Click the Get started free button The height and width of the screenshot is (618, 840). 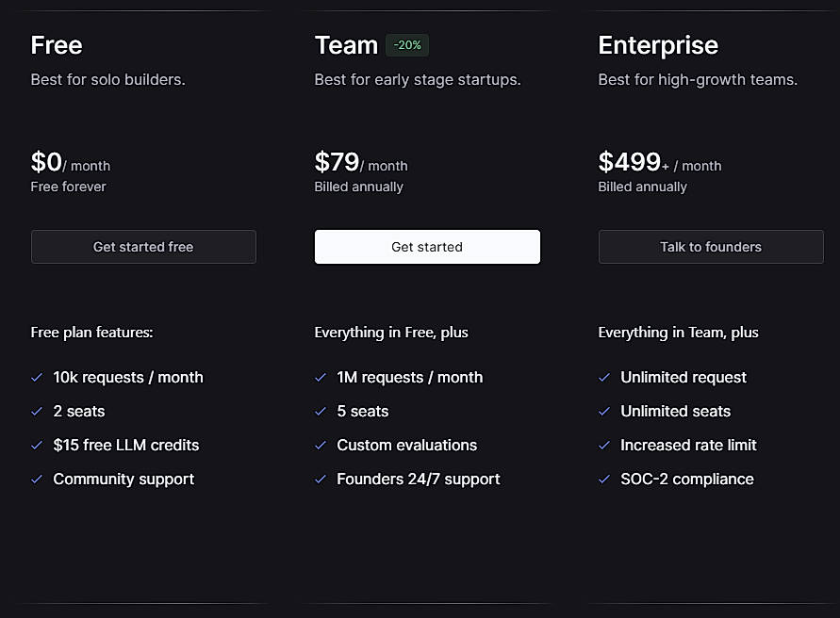143,246
